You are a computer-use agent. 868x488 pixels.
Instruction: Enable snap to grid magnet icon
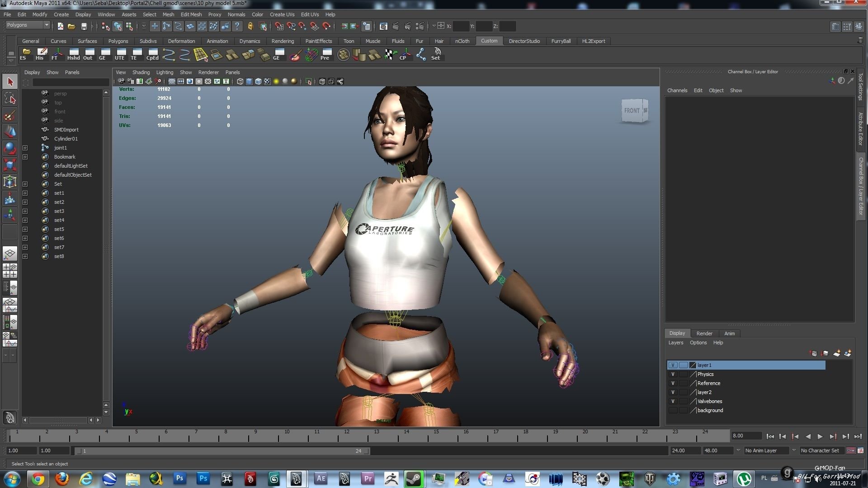tap(279, 26)
